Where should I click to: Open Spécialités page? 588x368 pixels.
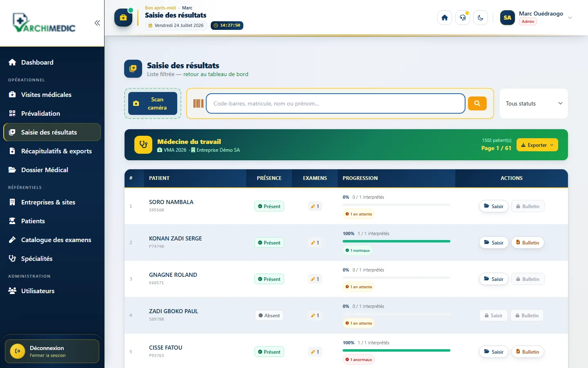click(52, 258)
